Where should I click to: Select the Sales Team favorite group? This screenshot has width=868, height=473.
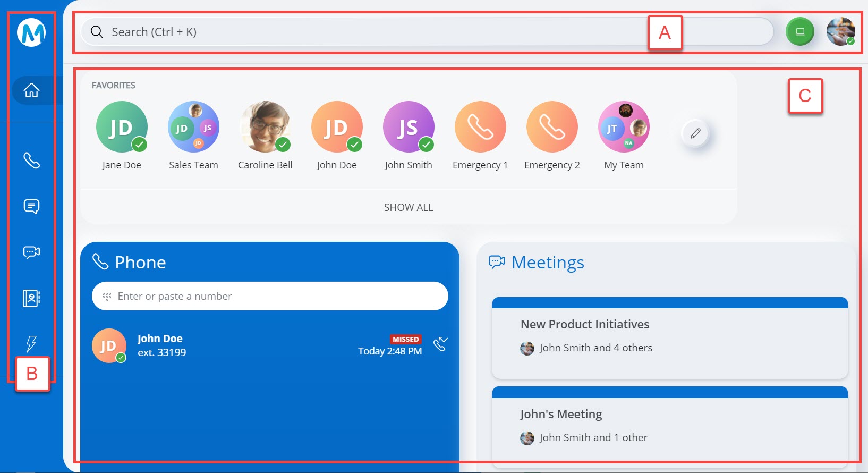coord(193,128)
